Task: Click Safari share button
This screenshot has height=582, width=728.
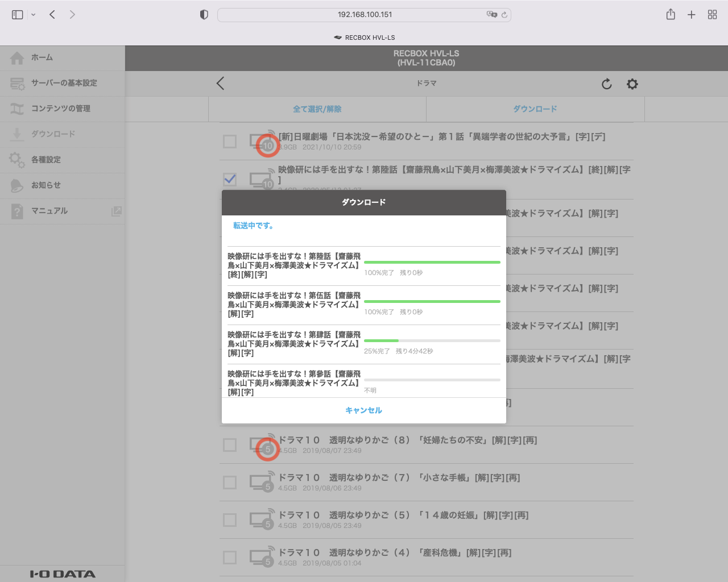Action: pos(671,14)
